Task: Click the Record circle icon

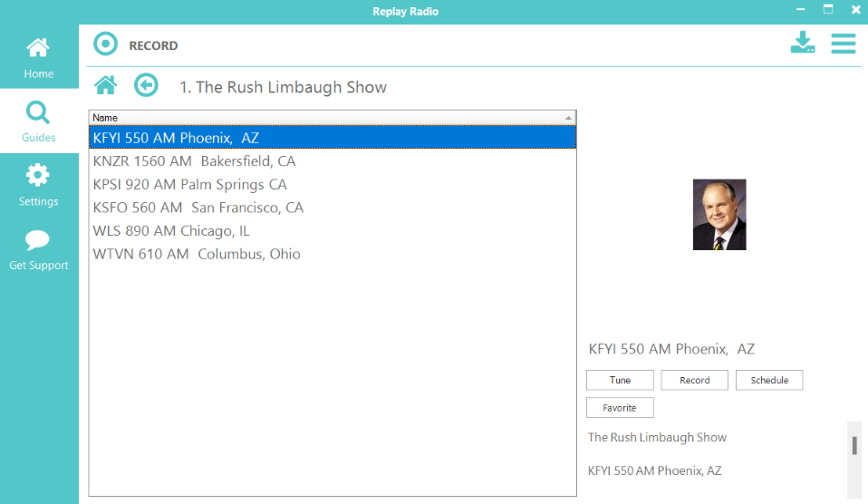Action: tap(105, 44)
